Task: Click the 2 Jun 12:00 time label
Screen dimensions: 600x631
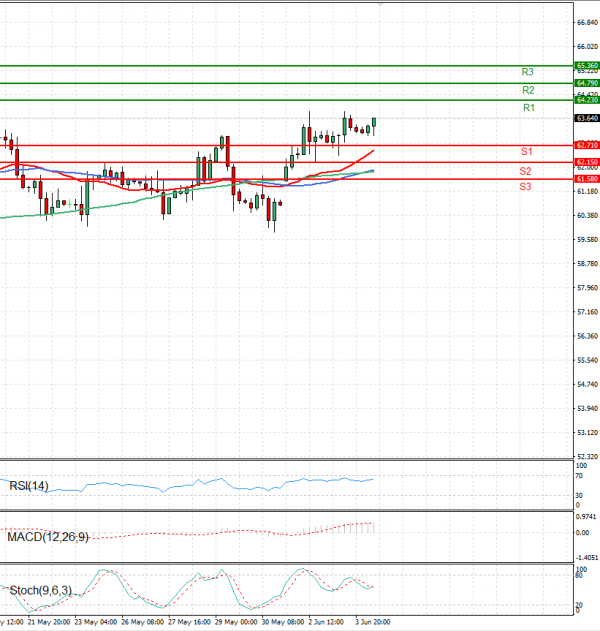Action: 326,622
